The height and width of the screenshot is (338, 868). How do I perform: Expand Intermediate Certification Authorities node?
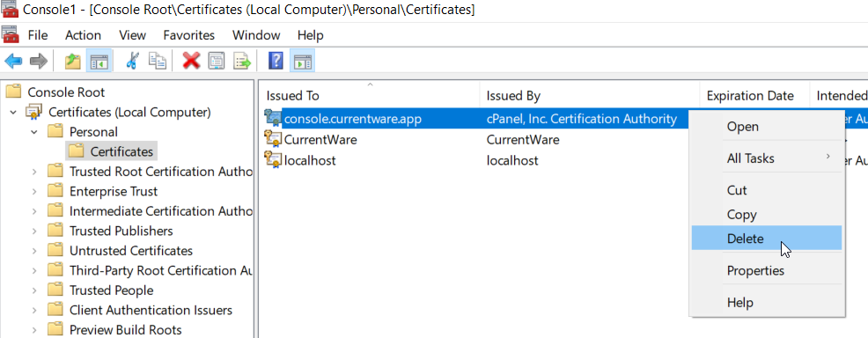tap(33, 211)
